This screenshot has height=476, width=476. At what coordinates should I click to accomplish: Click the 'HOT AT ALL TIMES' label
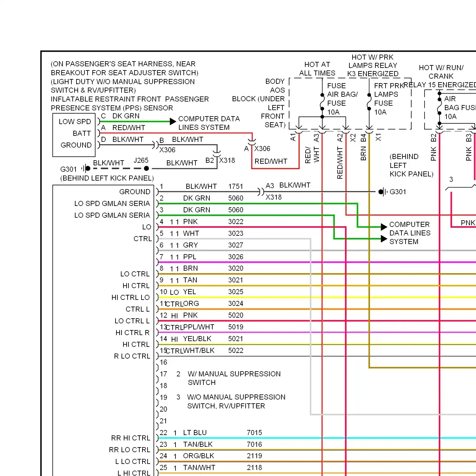[317, 69]
